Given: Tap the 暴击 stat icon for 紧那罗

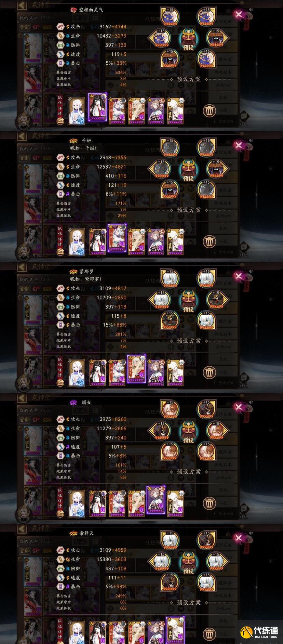Looking at the screenshot, I should click(x=60, y=325).
